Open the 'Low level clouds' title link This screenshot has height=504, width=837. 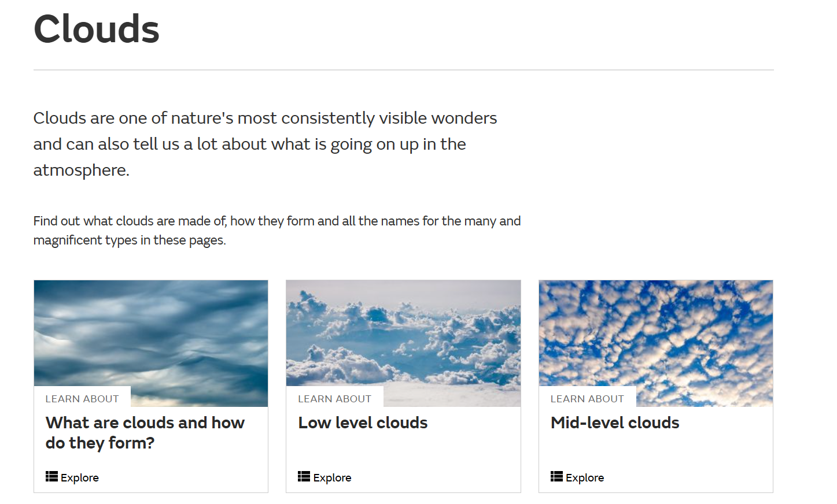click(363, 423)
